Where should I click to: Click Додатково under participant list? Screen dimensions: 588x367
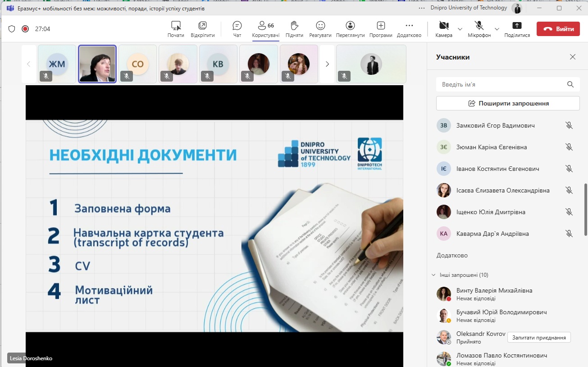coord(452,255)
